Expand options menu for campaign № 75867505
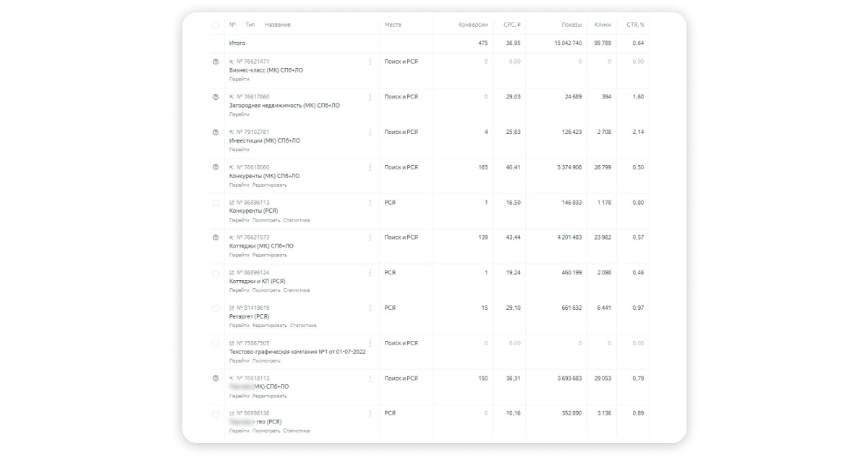The height and width of the screenshot is (456, 868). point(370,343)
